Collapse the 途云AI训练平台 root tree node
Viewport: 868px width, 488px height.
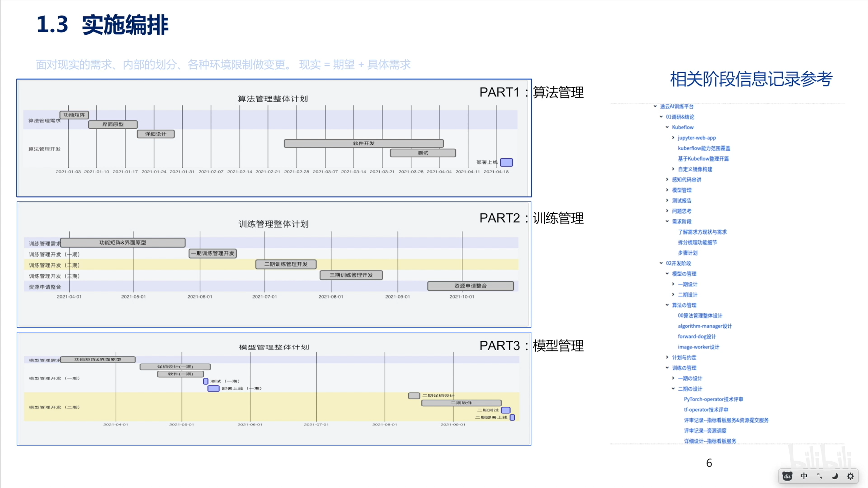point(655,106)
